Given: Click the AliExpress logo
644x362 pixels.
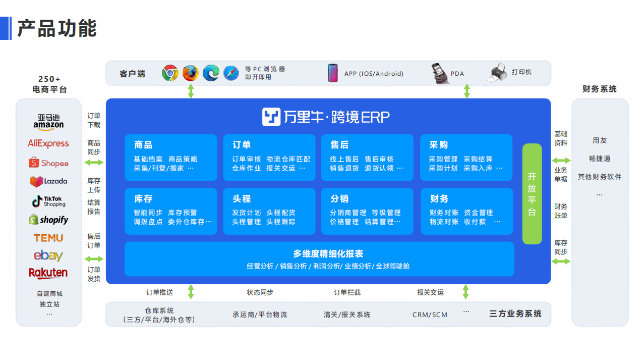Looking at the screenshot, I should coord(48,143).
